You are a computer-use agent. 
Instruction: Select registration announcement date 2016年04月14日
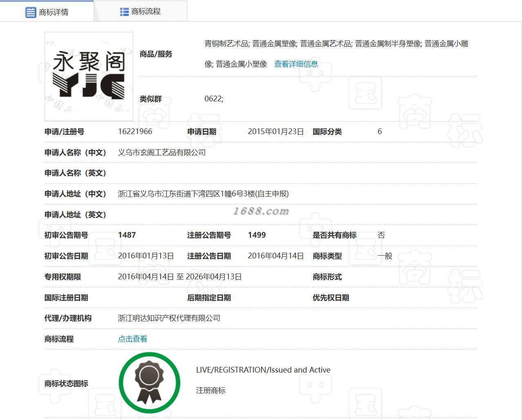[276, 256]
